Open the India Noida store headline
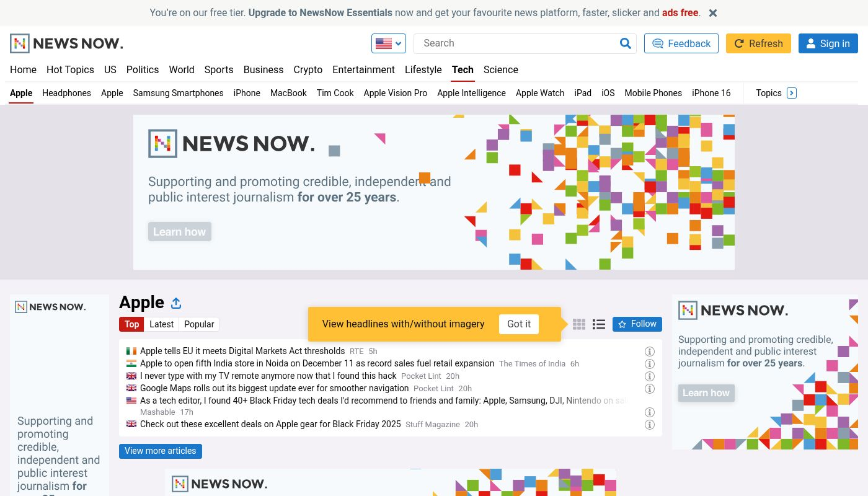Image resolution: width=868 pixels, height=496 pixels. (317, 364)
